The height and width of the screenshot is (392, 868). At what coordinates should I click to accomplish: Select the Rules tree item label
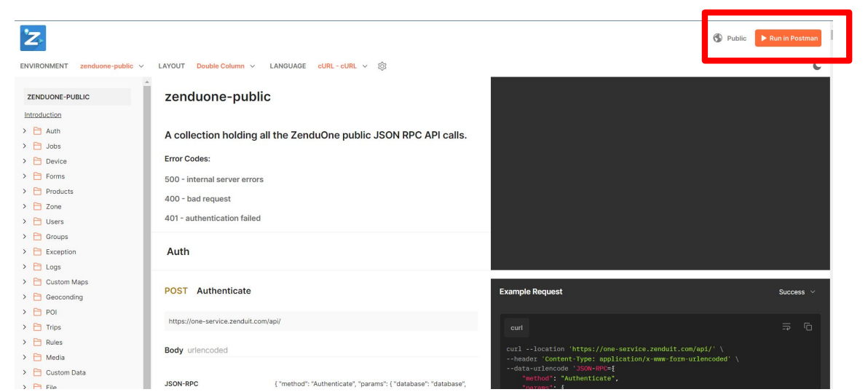(x=54, y=342)
